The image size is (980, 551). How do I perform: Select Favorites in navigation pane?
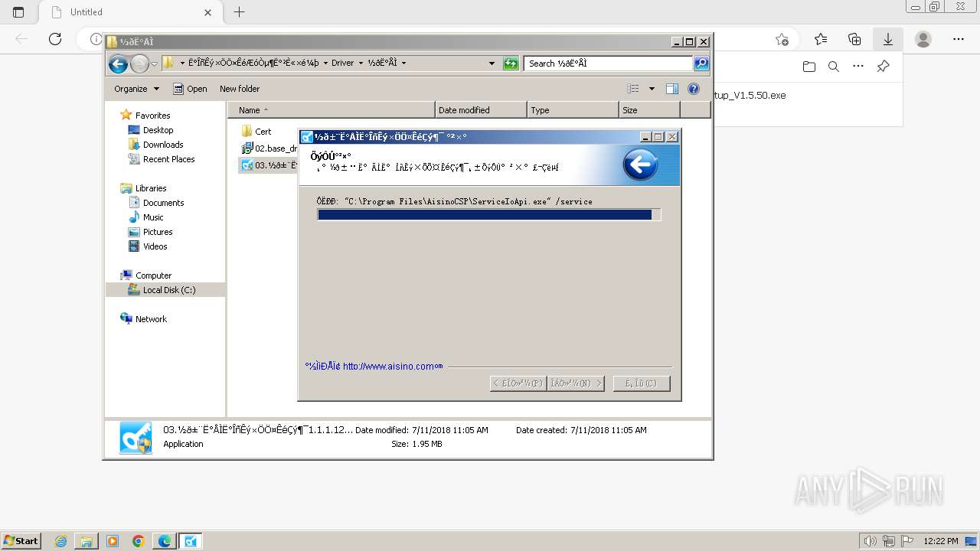tap(152, 116)
